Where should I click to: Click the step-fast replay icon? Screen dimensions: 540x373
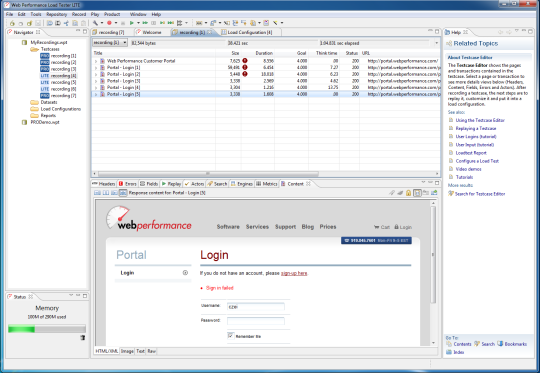tap(171, 23)
